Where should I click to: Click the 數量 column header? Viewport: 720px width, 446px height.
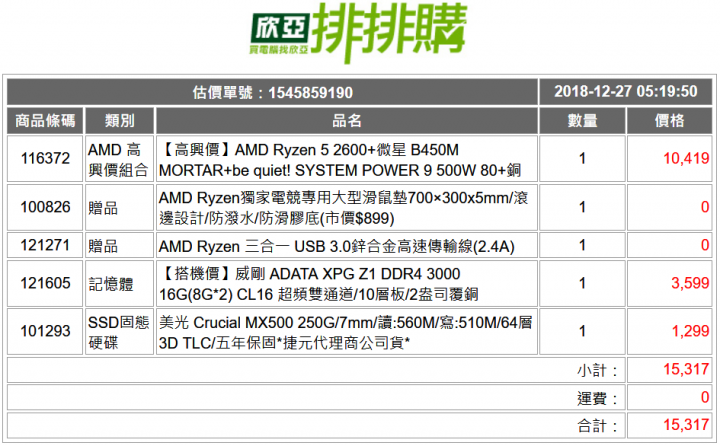tap(582, 121)
